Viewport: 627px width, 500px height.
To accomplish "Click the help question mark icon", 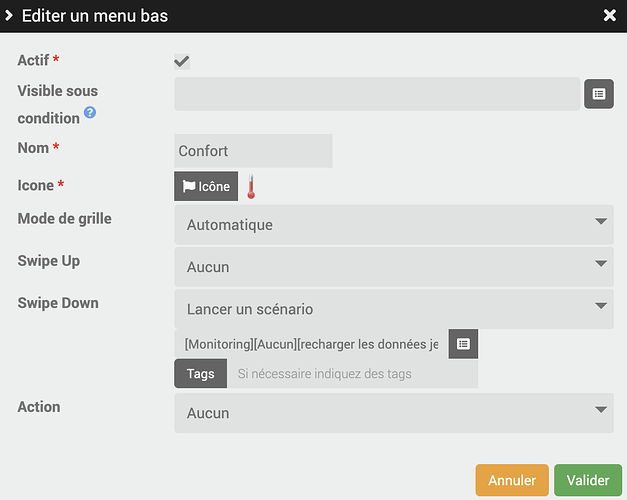I will click(90, 112).
